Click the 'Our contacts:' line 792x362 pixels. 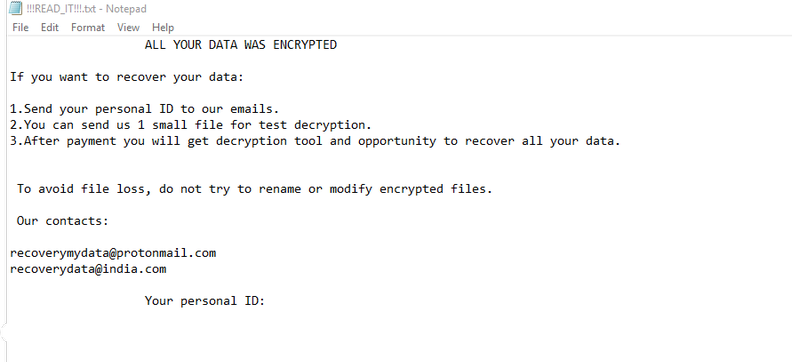[x=63, y=221]
